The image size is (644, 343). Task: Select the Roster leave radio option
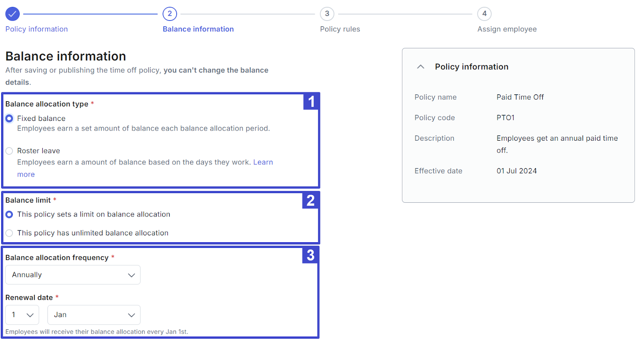click(9, 151)
